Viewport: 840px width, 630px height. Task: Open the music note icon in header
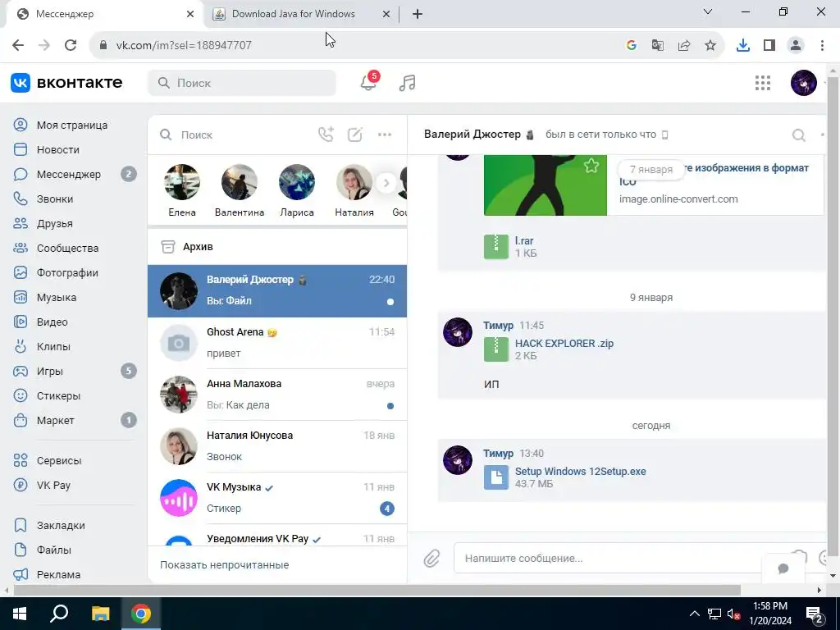[x=407, y=83]
